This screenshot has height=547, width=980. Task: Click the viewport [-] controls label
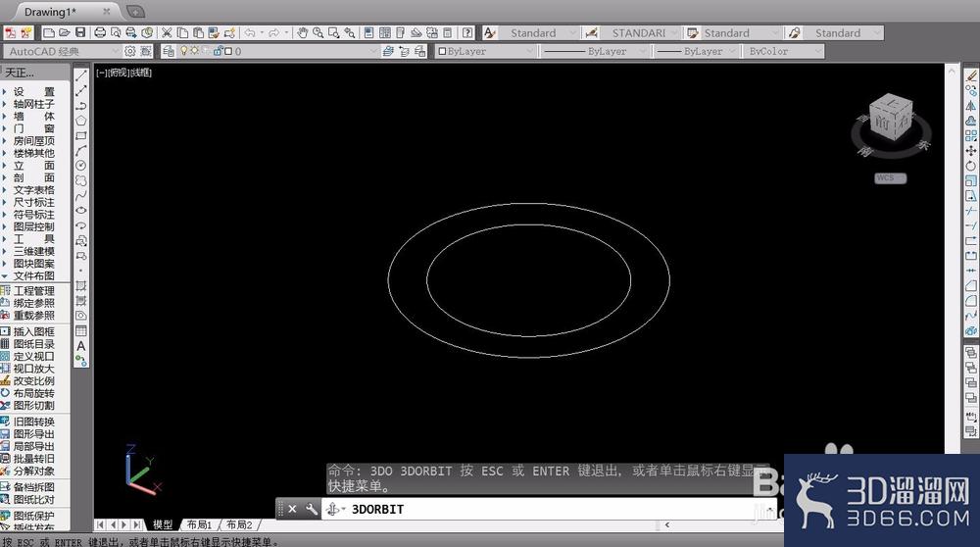tap(101, 73)
